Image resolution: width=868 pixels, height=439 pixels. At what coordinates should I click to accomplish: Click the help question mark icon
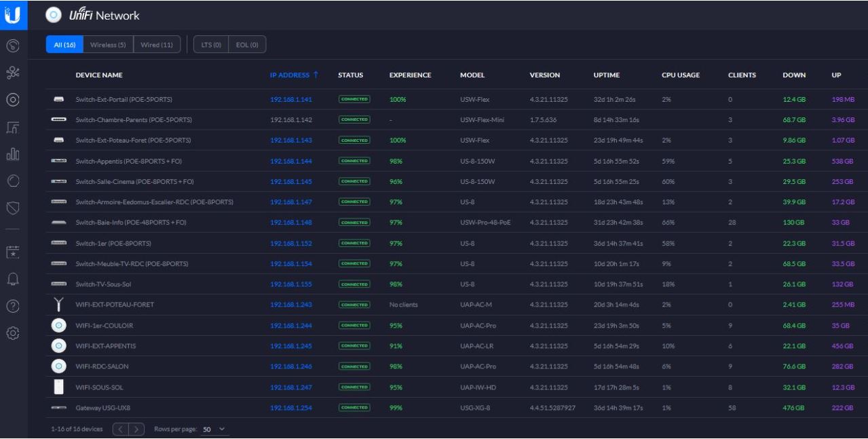(13, 306)
